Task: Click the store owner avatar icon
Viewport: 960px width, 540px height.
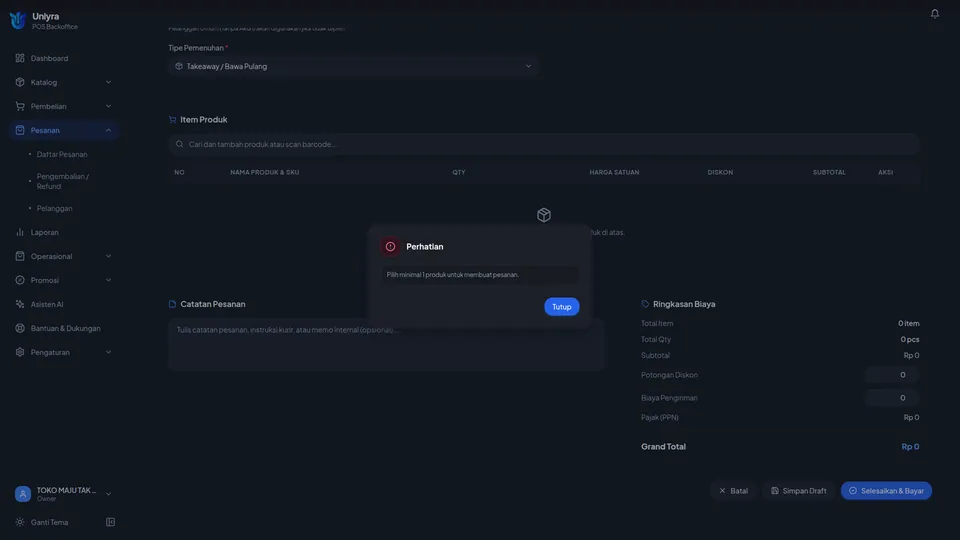Action: click(23, 493)
